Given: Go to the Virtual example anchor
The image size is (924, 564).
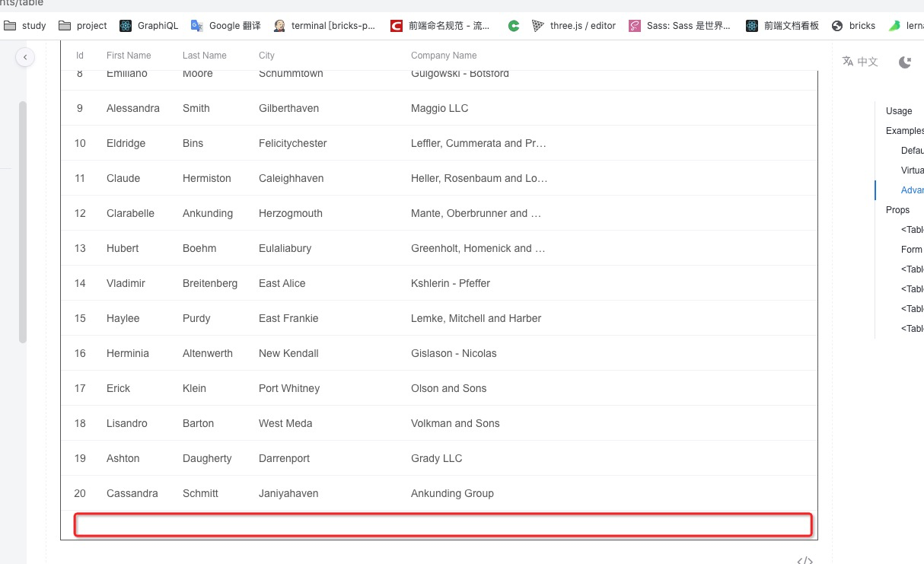Looking at the screenshot, I should (913, 170).
